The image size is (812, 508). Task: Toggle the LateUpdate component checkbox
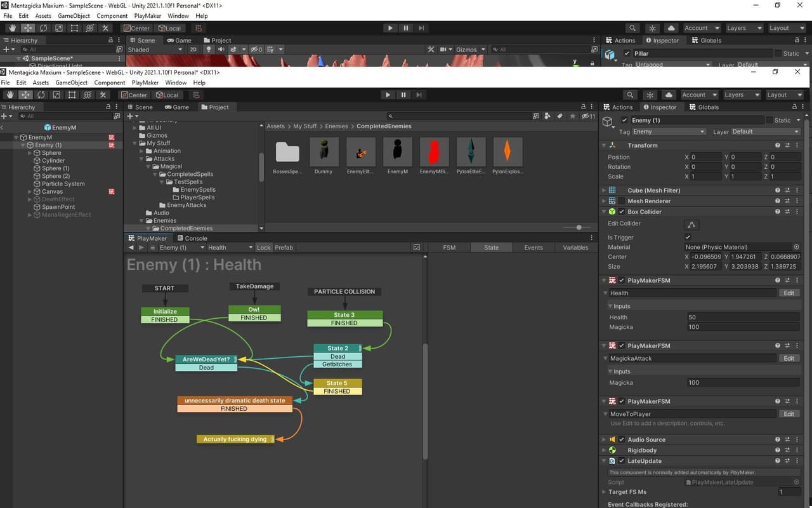tap(622, 461)
